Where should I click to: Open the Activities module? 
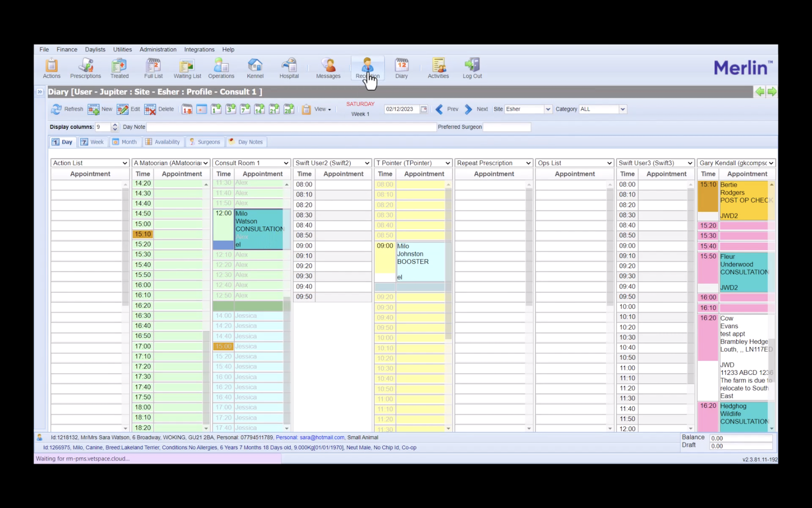coord(438,68)
